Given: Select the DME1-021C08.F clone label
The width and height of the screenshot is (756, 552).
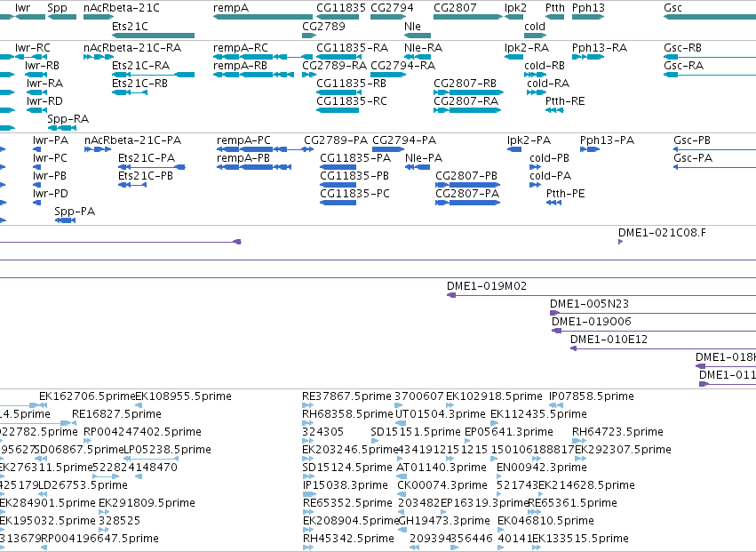Looking at the screenshot, I should pos(662,233).
